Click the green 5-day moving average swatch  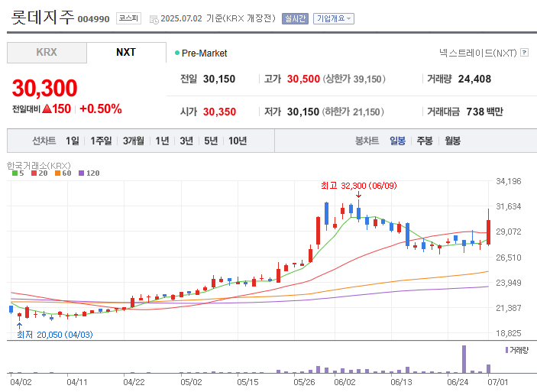click(15, 173)
